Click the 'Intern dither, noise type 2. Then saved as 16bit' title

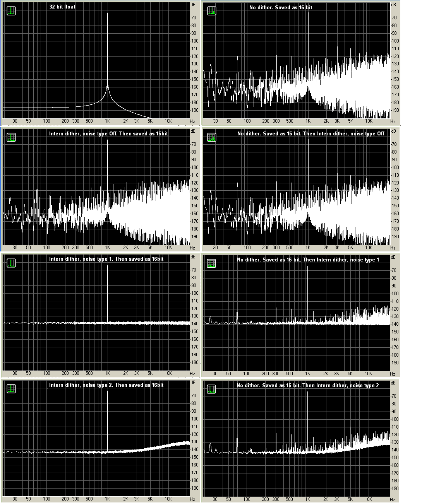click(x=106, y=385)
